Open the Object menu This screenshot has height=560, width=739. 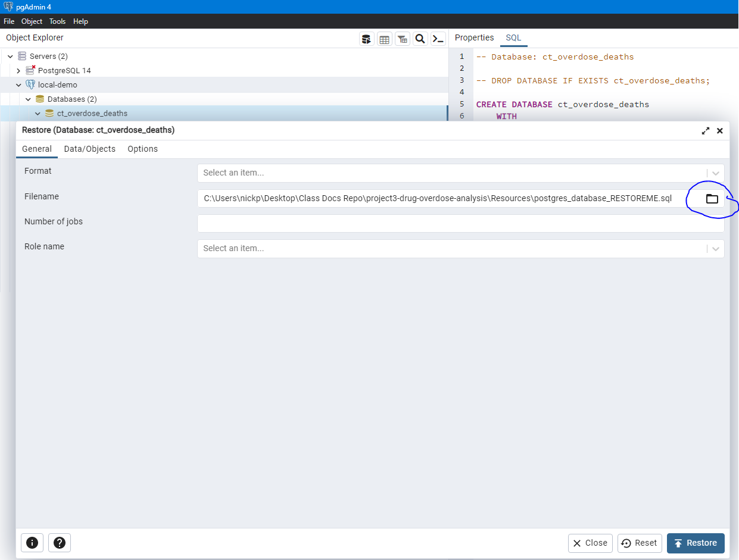point(32,21)
